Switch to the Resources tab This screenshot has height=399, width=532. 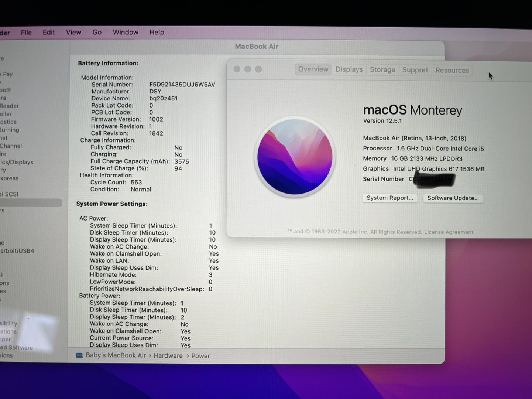[x=452, y=70]
